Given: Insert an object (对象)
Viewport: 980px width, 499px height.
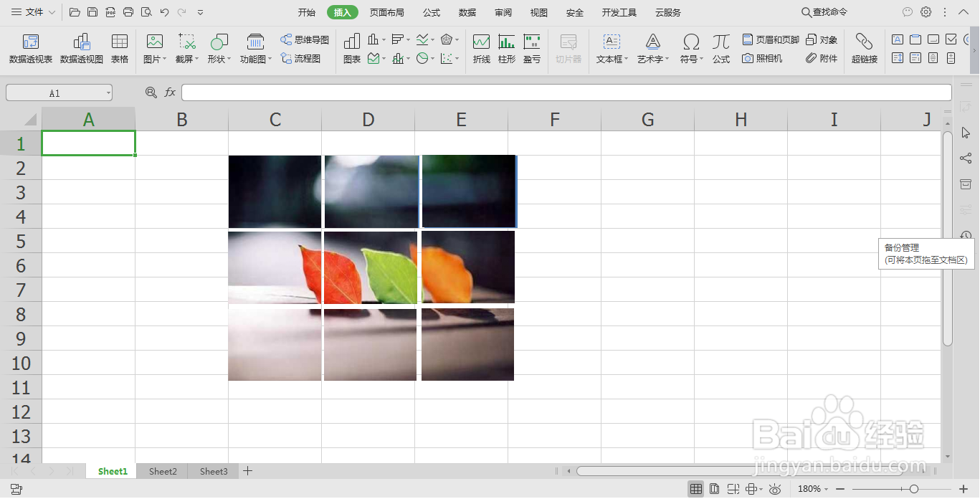Looking at the screenshot, I should 822,39.
